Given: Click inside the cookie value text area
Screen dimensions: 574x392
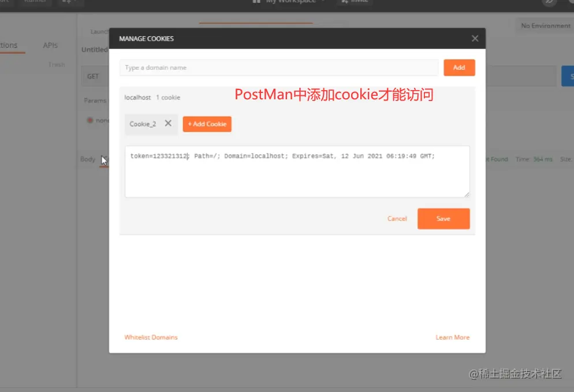Looking at the screenshot, I should tap(297, 171).
